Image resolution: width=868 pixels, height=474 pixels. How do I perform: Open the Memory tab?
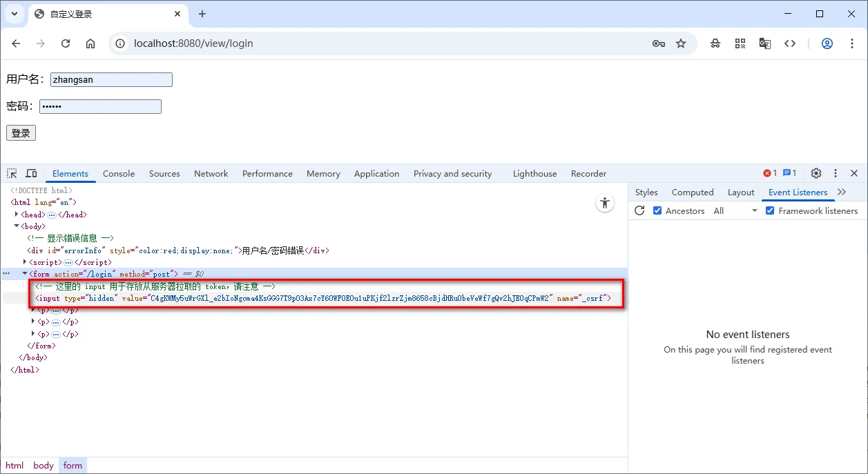click(x=323, y=173)
